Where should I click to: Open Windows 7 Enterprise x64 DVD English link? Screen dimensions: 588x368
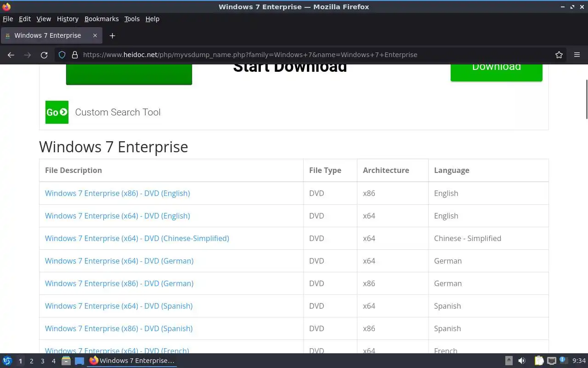pos(117,216)
